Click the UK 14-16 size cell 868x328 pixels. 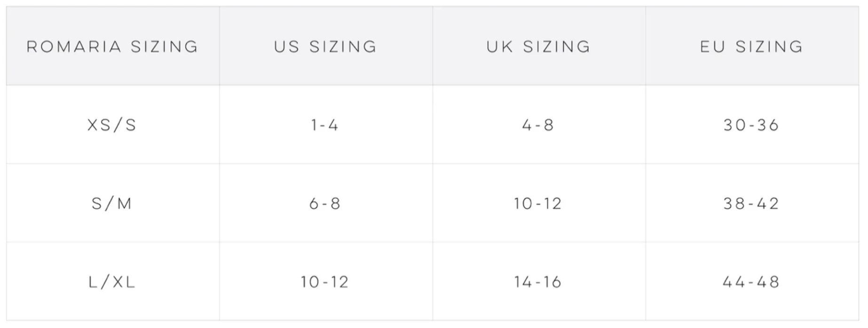coord(538,282)
